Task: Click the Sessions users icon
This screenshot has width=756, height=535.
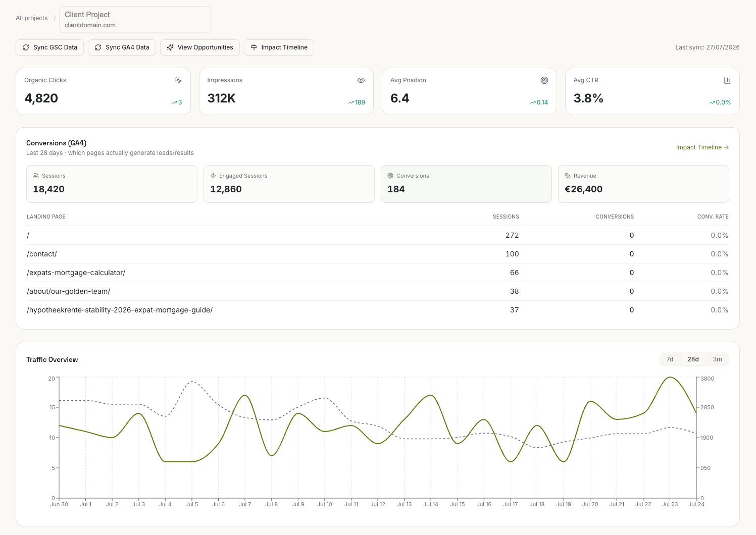Action: click(x=36, y=176)
